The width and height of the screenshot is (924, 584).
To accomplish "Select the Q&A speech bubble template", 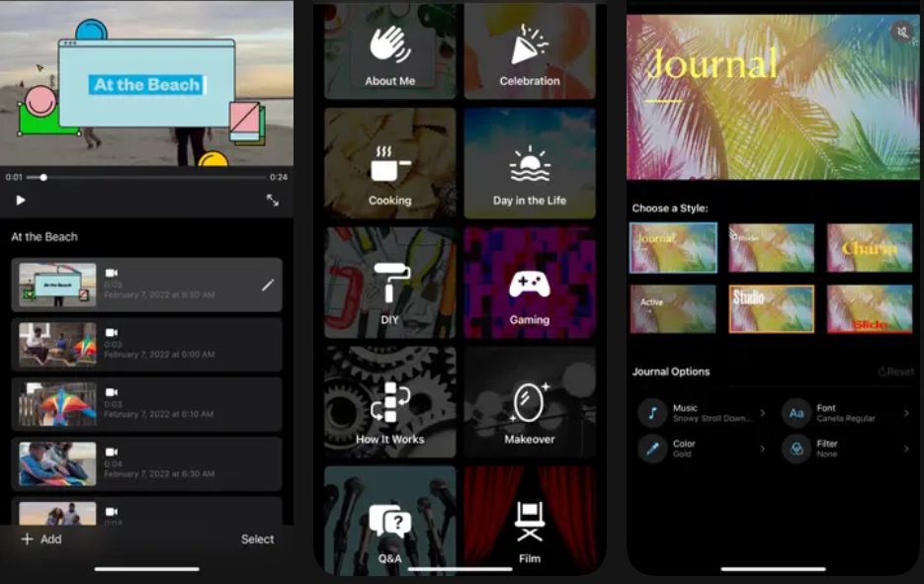I will pos(389,521).
